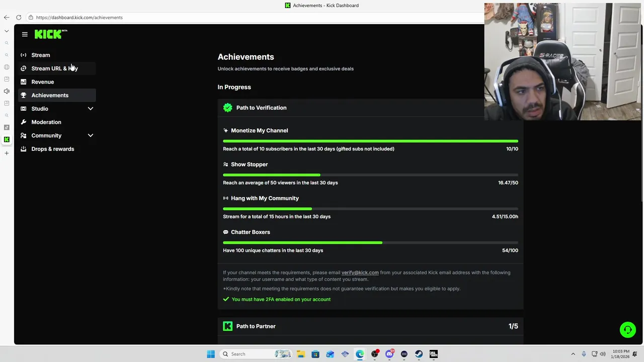Open the Moderation page
644x362 pixels.
tap(57, 122)
